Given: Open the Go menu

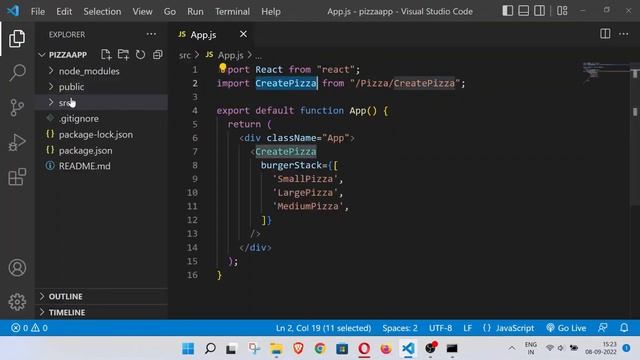Looking at the screenshot, I should pos(170,11).
